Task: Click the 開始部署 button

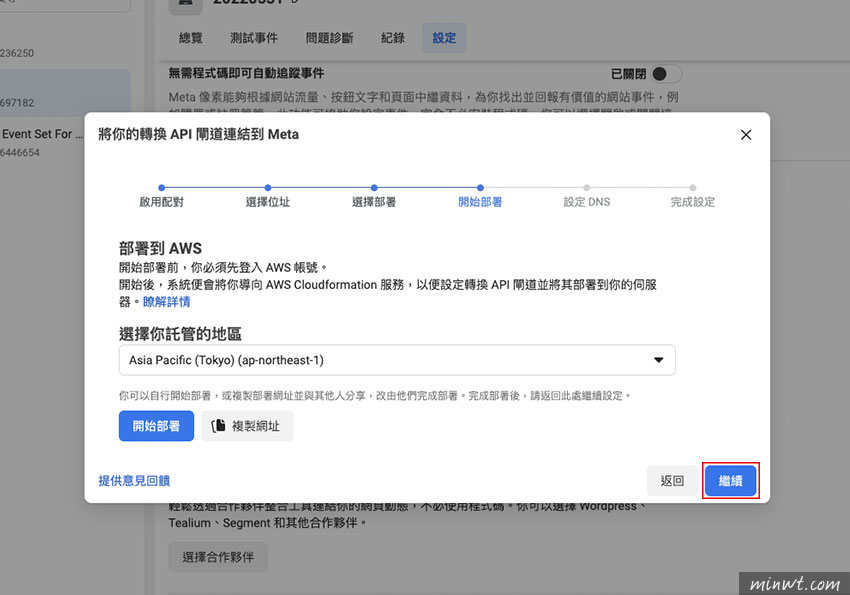Action: pyautogui.click(x=156, y=426)
